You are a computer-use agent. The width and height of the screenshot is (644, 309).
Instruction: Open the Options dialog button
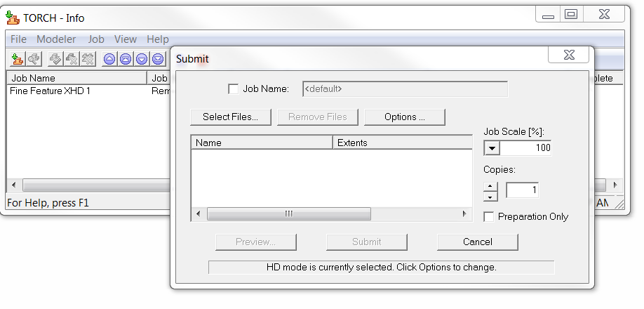pos(405,117)
